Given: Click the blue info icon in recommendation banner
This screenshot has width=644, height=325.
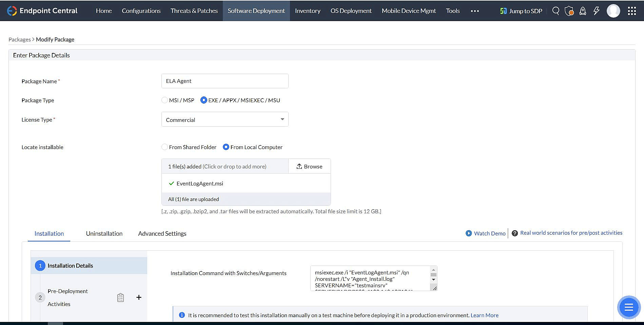Looking at the screenshot, I should tap(182, 315).
